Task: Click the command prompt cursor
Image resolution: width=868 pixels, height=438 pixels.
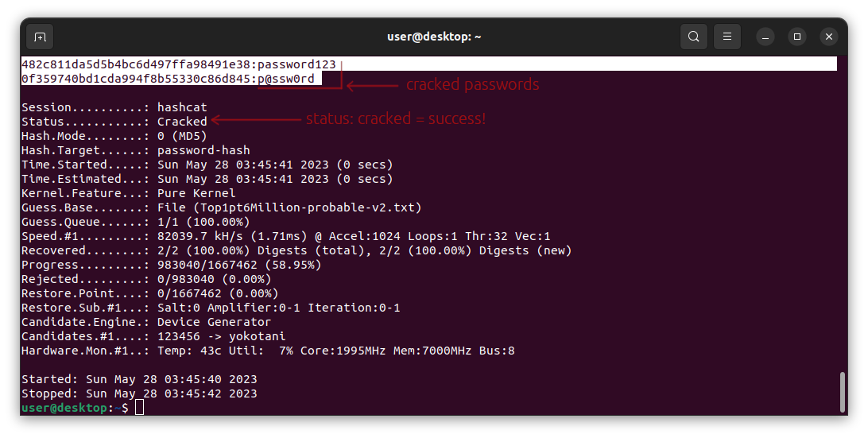Action: coord(140,408)
